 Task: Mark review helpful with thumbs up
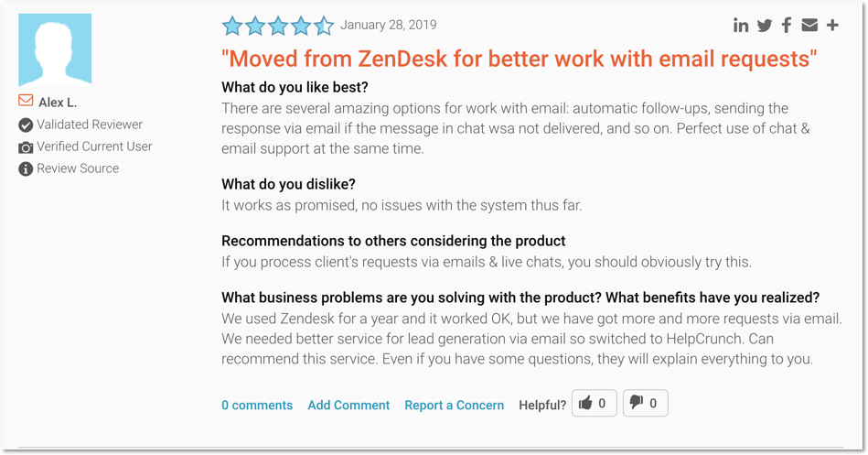point(594,403)
